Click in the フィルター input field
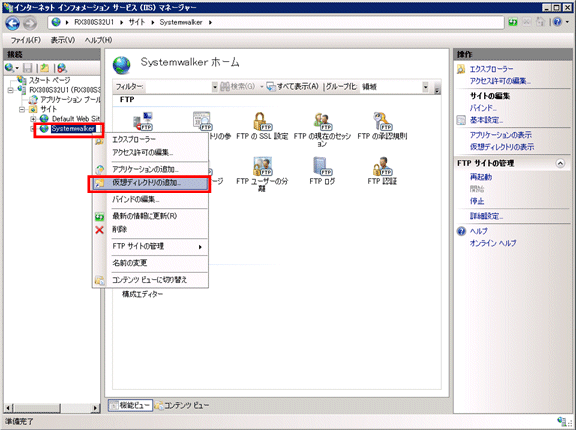This screenshot has width=576, height=430. [x=178, y=87]
